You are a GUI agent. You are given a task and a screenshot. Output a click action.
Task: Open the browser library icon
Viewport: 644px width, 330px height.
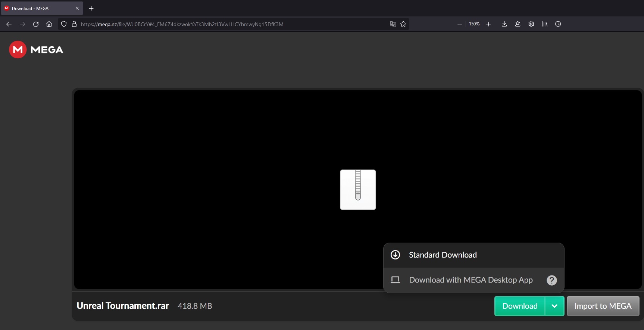(545, 24)
